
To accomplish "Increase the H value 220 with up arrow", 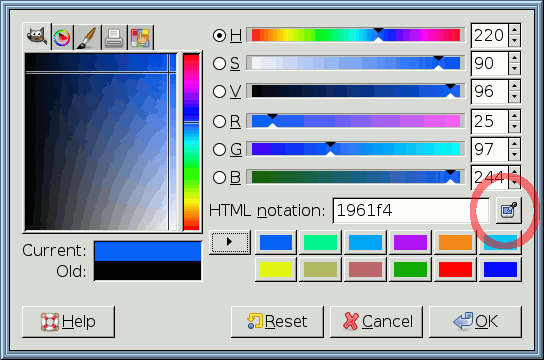I will click(x=515, y=30).
